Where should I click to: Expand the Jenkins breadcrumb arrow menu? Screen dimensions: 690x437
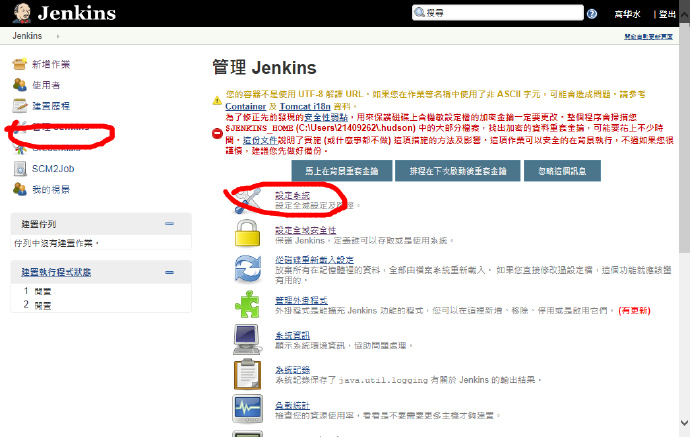pyautogui.click(x=58, y=37)
